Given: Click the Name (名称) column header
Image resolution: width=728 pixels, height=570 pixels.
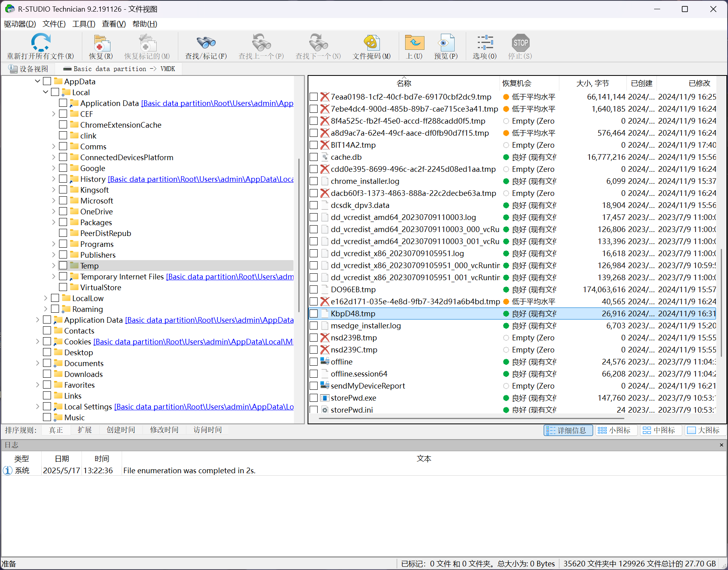Looking at the screenshot, I should (x=404, y=83).
